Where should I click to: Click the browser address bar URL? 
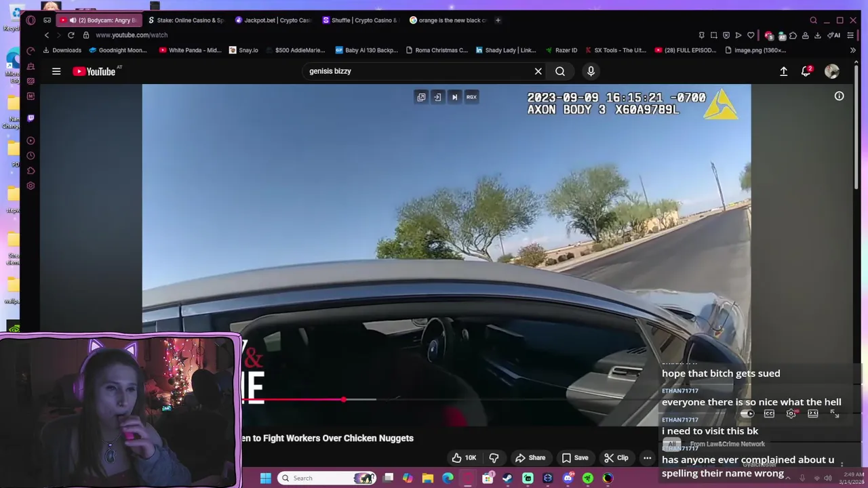point(132,35)
